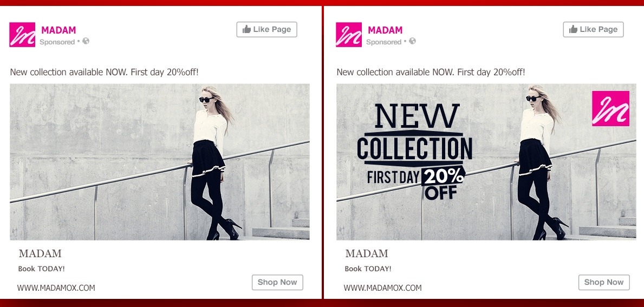Like the page in the right ad

pyautogui.click(x=593, y=30)
